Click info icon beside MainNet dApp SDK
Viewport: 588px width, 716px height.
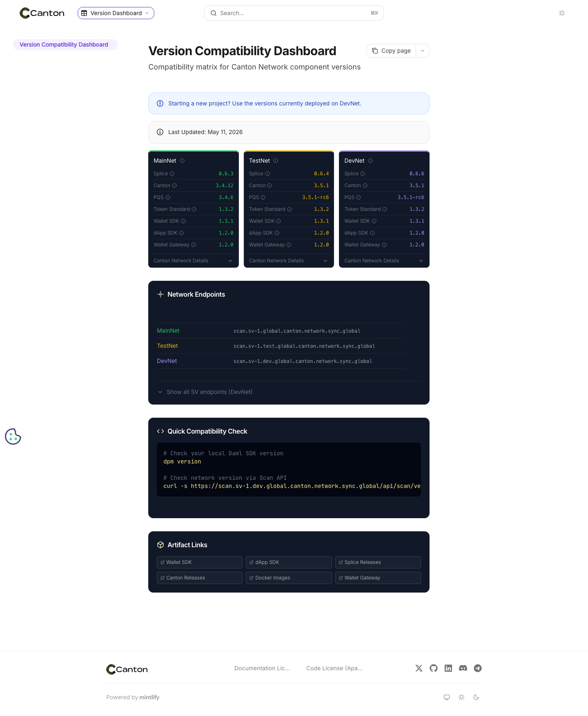point(181,233)
